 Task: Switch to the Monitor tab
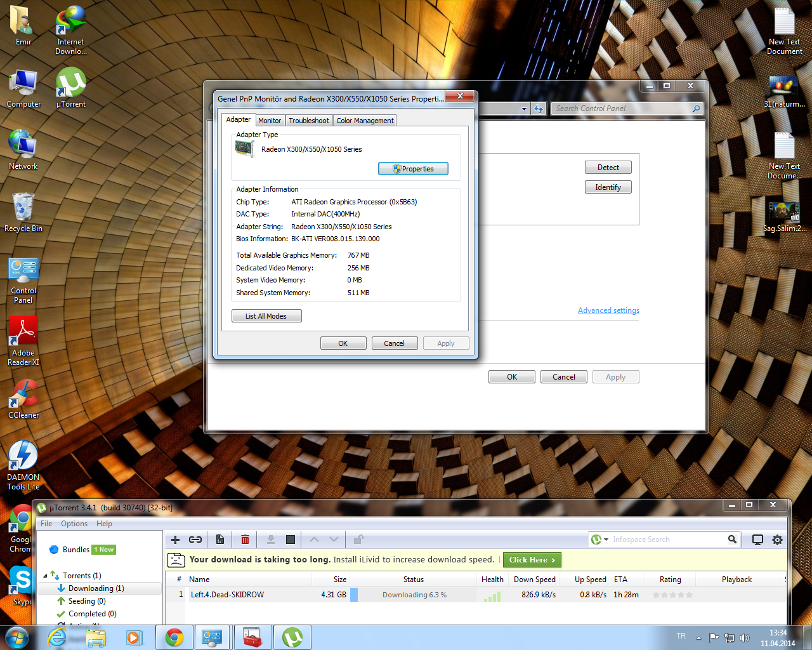[x=270, y=121]
